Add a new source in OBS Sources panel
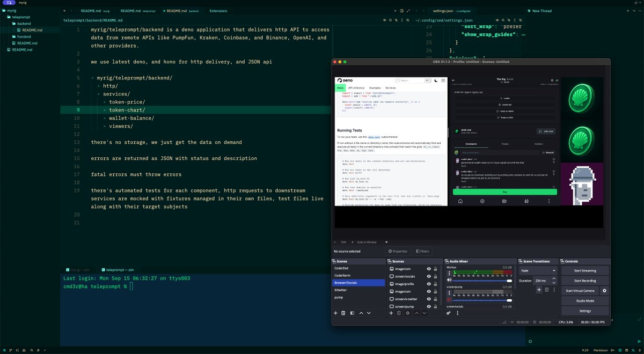The width and height of the screenshot is (644, 354). coord(391,313)
